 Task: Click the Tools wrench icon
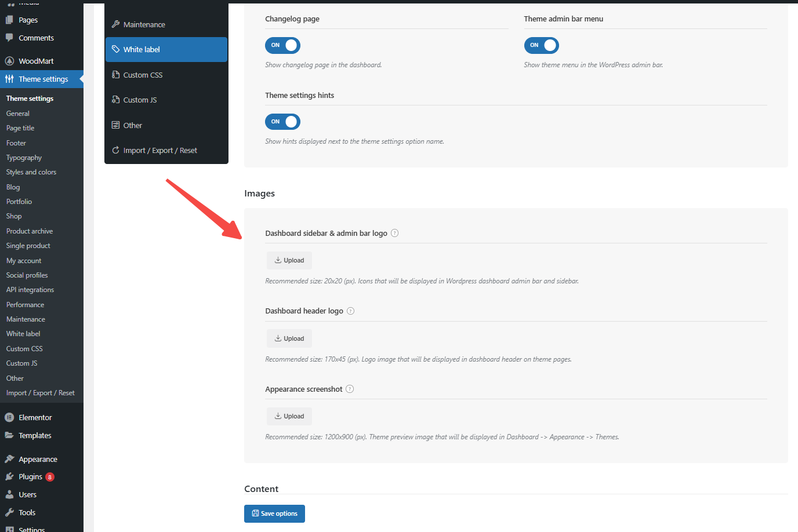(9, 512)
